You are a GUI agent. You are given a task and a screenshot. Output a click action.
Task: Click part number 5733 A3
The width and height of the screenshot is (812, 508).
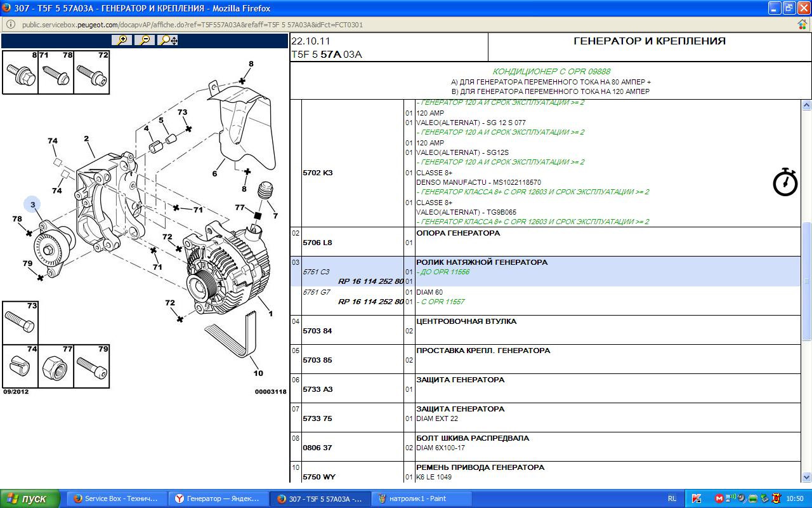pyautogui.click(x=318, y=389)
